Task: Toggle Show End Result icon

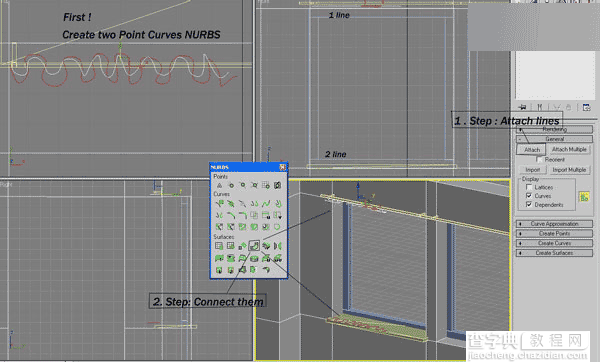Action: pyautogui.click(x=540, y=108)
